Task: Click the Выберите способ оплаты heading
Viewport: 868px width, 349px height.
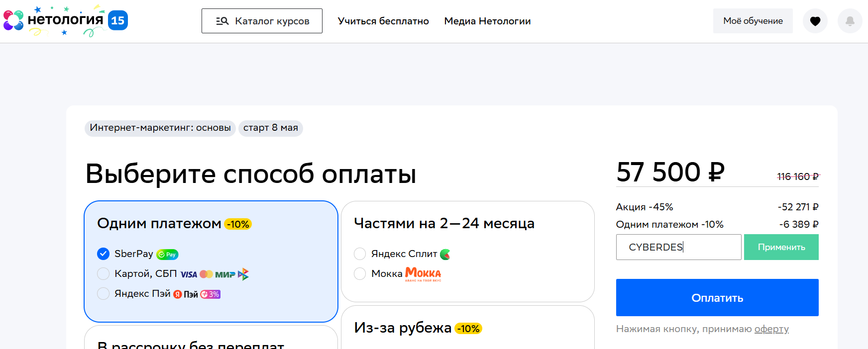Action: [251, 174]
